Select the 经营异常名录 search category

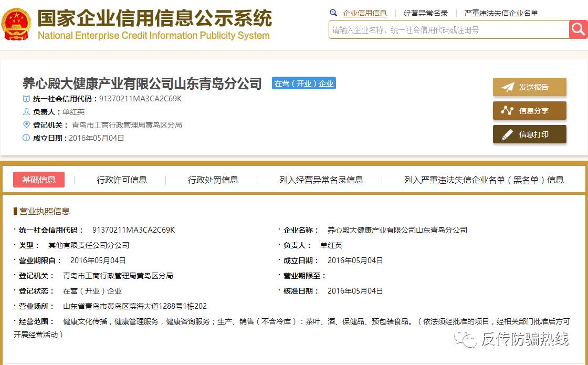pos(426,13)
